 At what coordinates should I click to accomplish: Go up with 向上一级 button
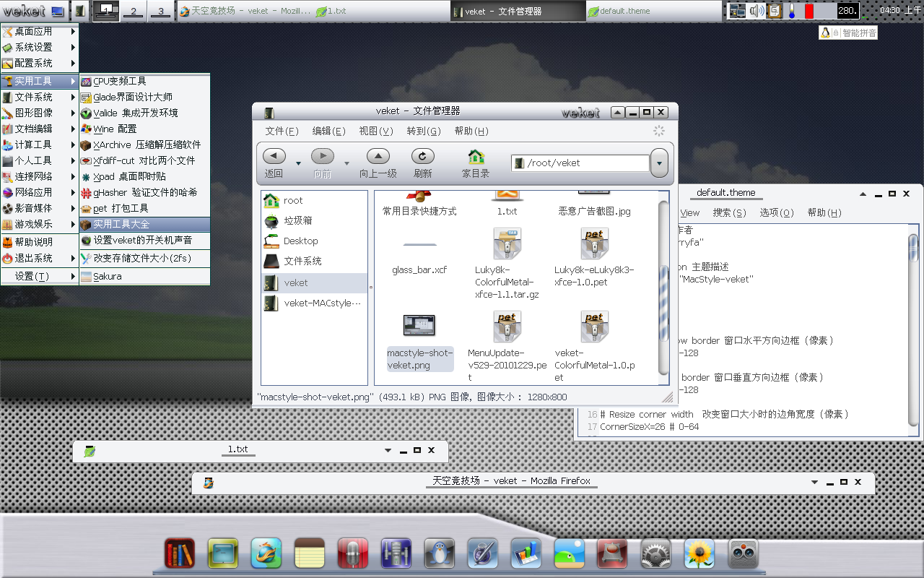378,163
